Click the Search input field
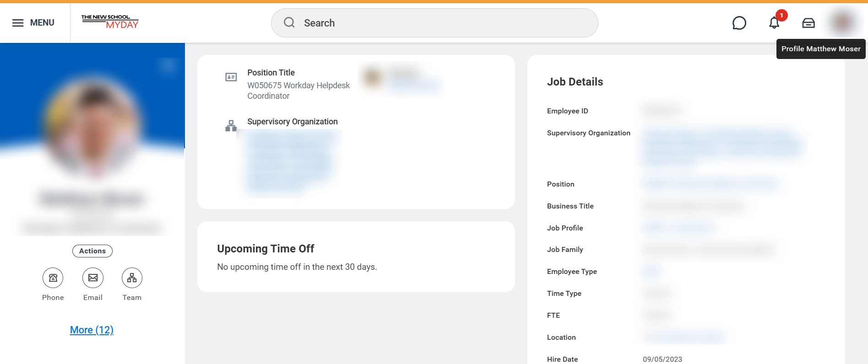Viewport: 868px width, 364px height. 439,23
